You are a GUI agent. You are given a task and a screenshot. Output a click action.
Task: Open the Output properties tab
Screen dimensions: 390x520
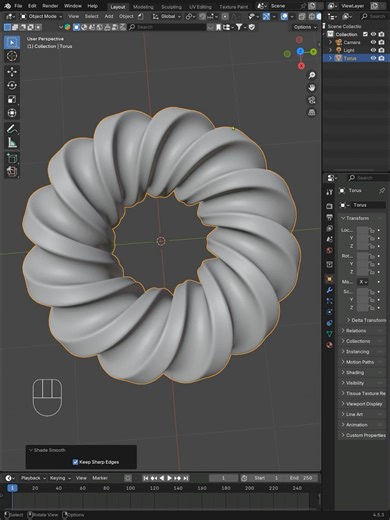click(x=329, y=217)
